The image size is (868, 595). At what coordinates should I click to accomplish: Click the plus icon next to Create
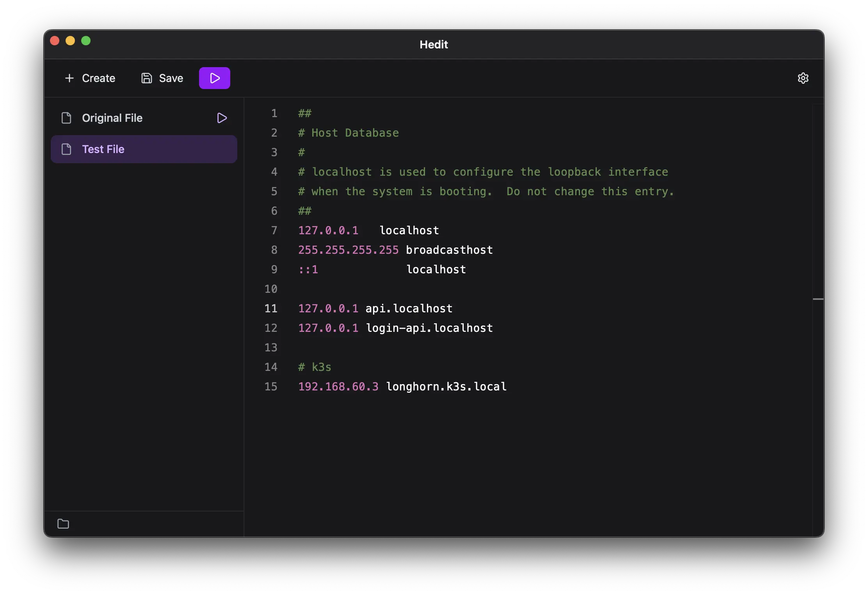69,78
